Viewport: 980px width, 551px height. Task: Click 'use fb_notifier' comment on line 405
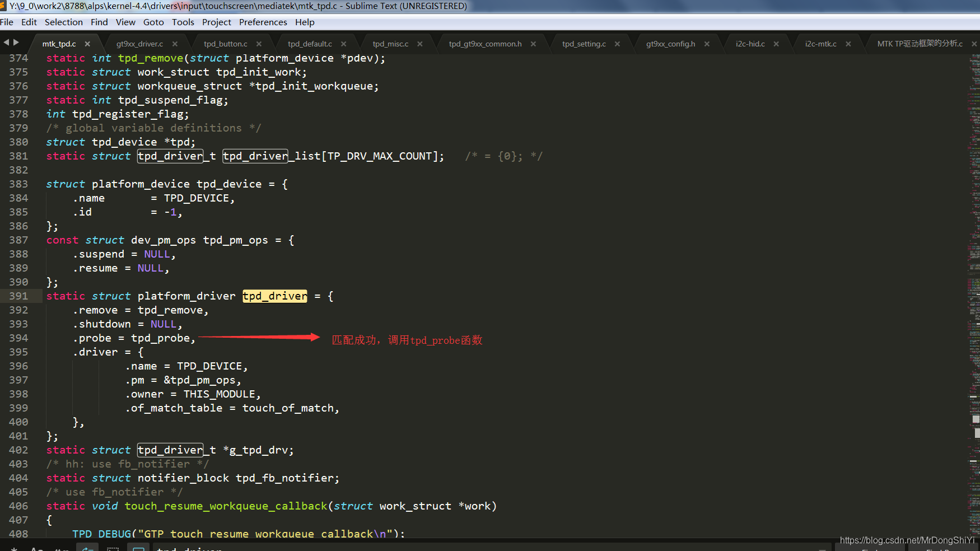tap(114, 492)
